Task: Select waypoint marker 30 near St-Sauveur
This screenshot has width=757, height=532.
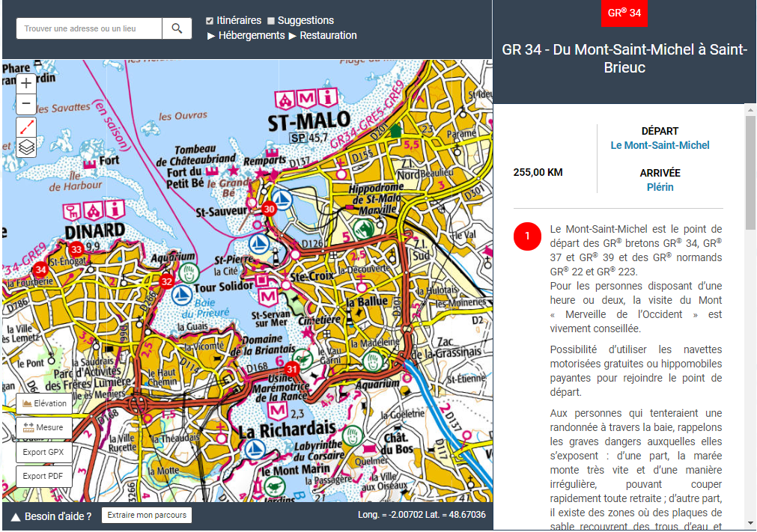Action: point(269,209)
